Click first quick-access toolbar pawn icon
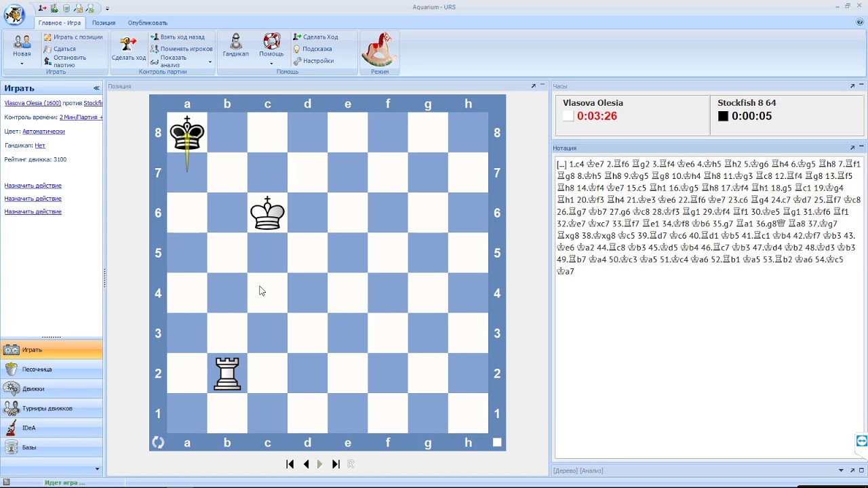 point(43,8)
